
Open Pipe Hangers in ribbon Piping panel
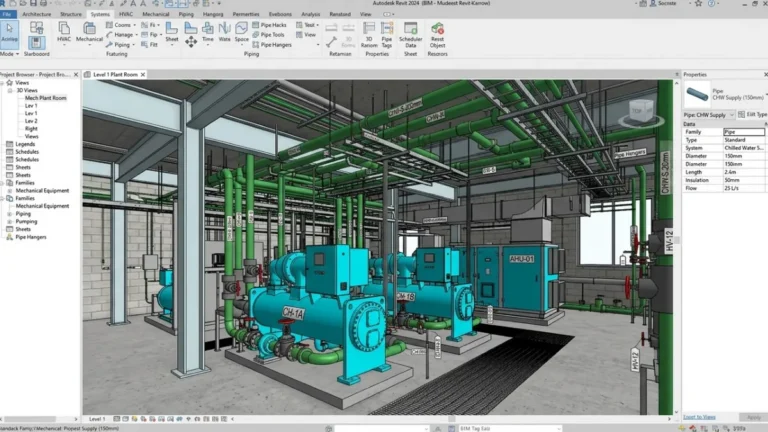272,45
